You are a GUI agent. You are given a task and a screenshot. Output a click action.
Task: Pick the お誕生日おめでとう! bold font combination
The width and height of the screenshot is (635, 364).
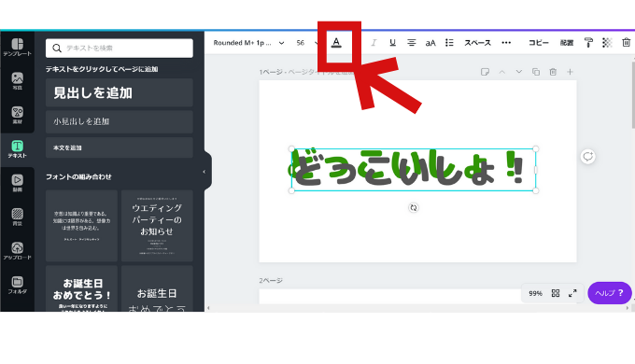click(81, 288)
